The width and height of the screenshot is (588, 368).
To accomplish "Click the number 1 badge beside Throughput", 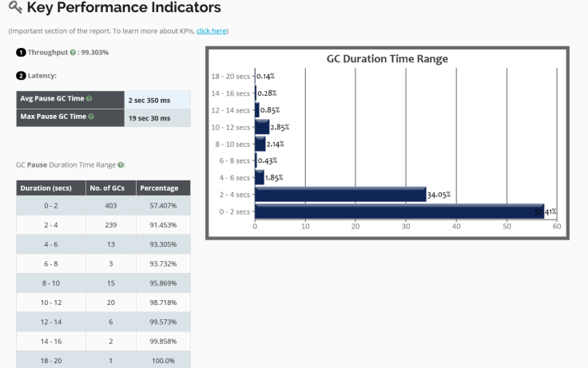I will (21, 52).
